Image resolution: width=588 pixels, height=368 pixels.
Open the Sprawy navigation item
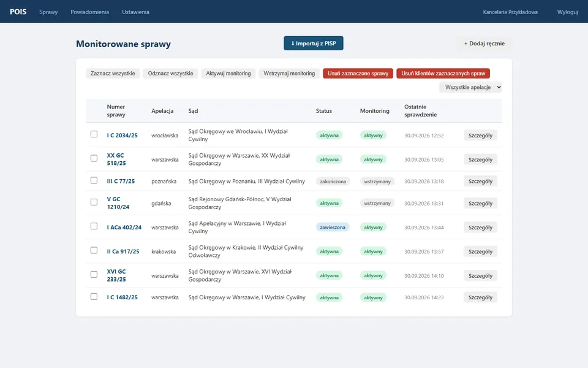click(x=48, y=12)
